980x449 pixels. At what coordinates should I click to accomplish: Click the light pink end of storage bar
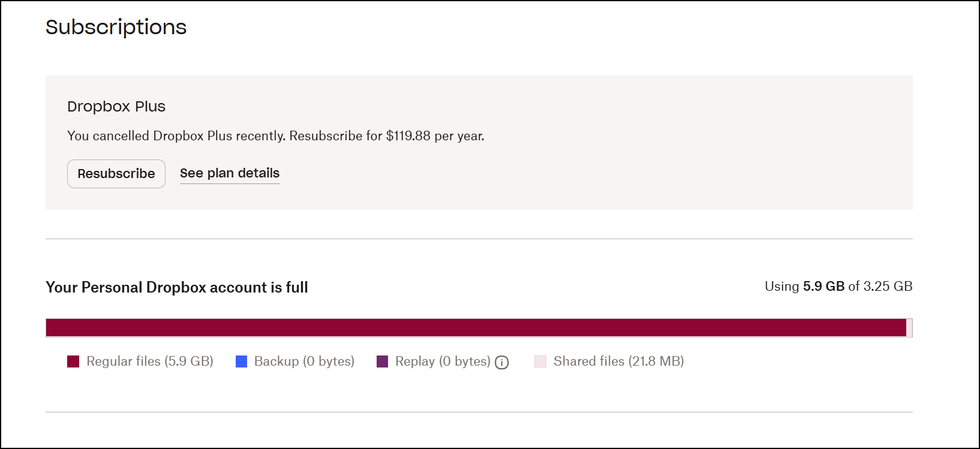pyautogui.click(x=909, y=328)
